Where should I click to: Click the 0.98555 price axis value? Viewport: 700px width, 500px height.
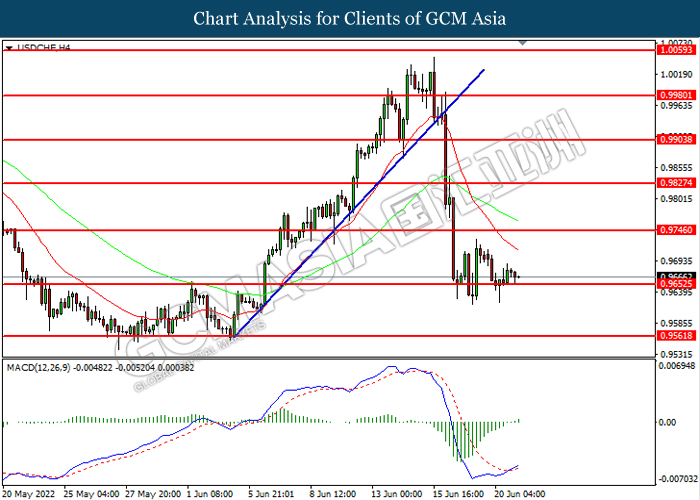[x=676, y=167]
